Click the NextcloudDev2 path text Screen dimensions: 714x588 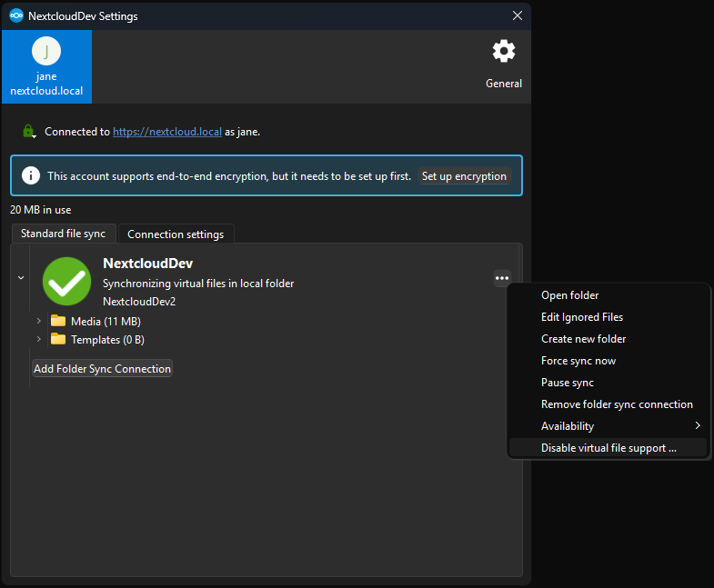(139, 302)
